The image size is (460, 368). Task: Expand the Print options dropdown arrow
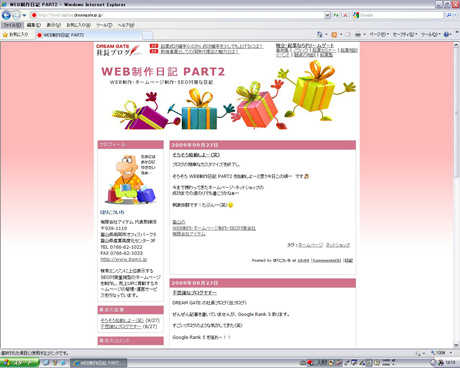(364, 34)
